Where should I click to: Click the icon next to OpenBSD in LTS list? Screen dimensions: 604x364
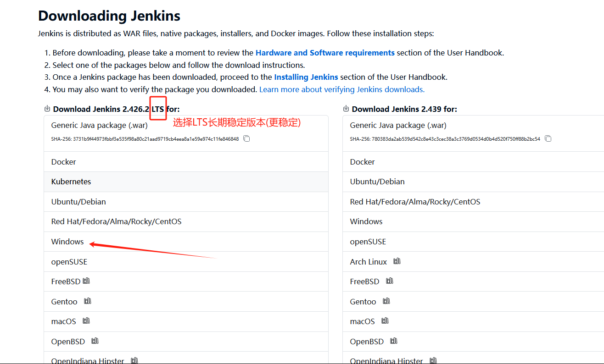pyautogui.click(x=95, y=341)
